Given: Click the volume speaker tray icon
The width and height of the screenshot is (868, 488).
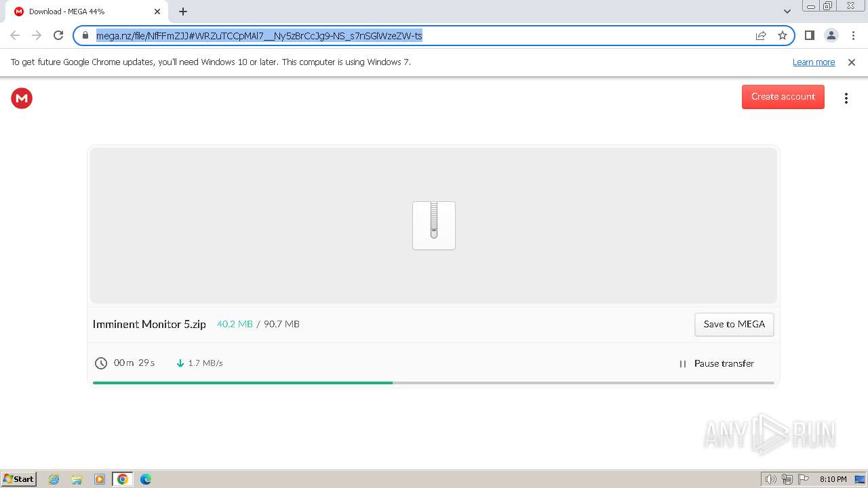Looking at the screenshot, I should (770, 479).
